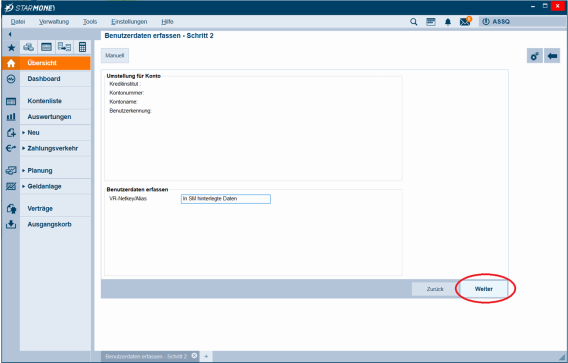Screen dimensions: 568x363
Task: Click the Zurück button
Action: (435, 289)
